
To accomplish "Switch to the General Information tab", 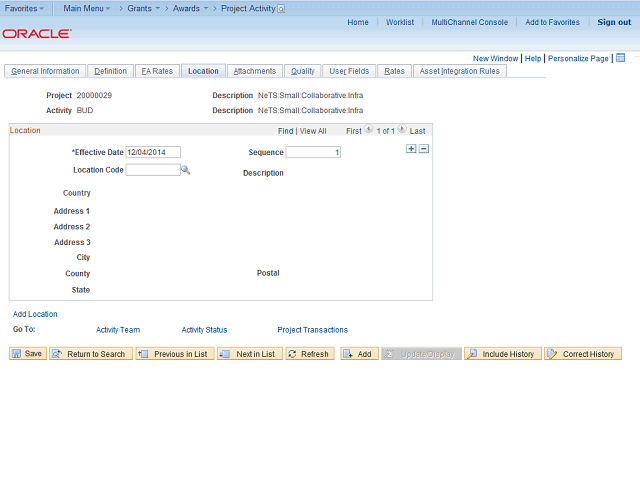I will click(x=45, y=71).
